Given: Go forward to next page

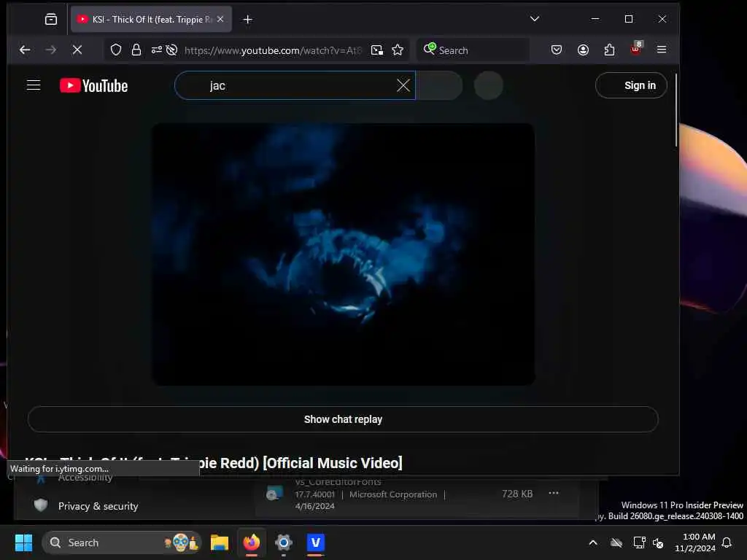Looking at the screenshot, I should (51, 50).
